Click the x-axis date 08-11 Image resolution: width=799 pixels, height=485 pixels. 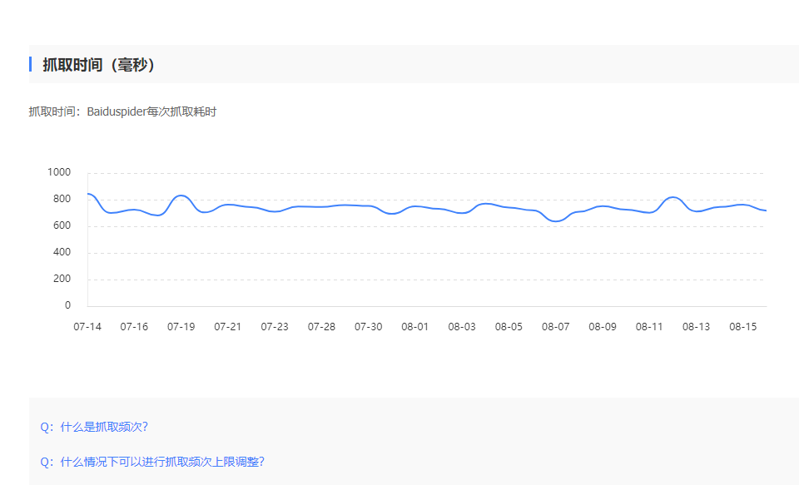coord(649,327)
